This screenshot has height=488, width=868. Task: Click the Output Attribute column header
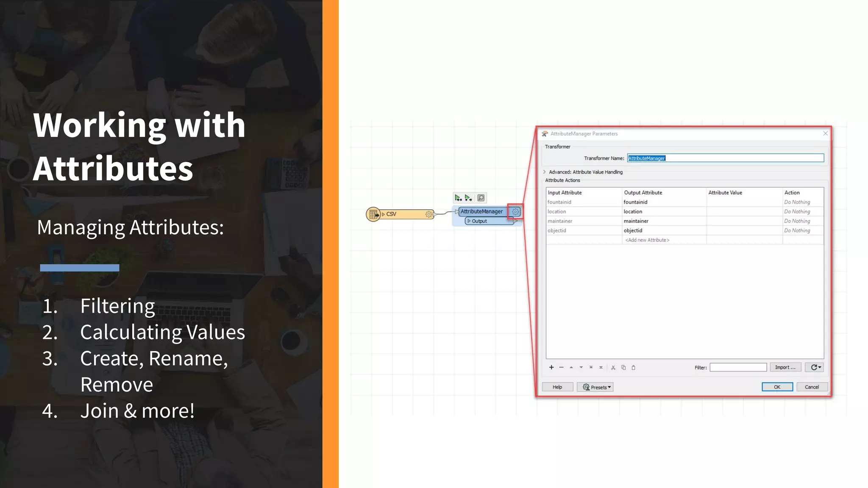pyautogui.click(x=664, y=192)
